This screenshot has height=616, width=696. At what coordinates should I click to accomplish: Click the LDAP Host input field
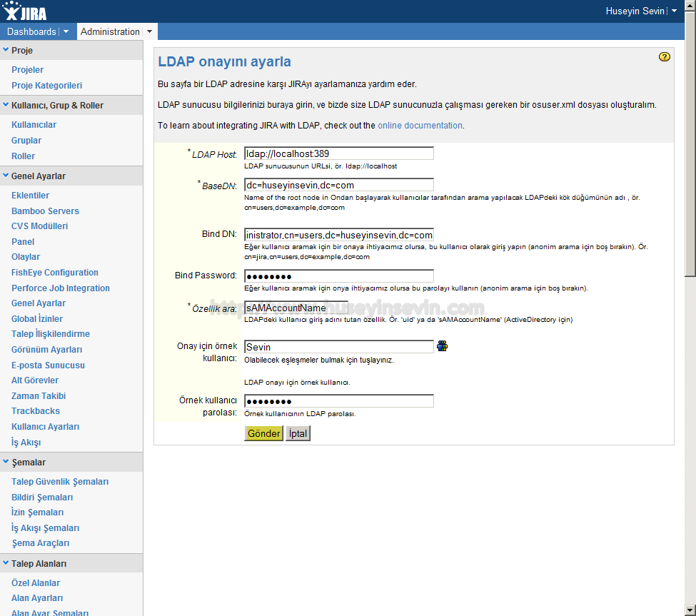[x=338, y=153]
